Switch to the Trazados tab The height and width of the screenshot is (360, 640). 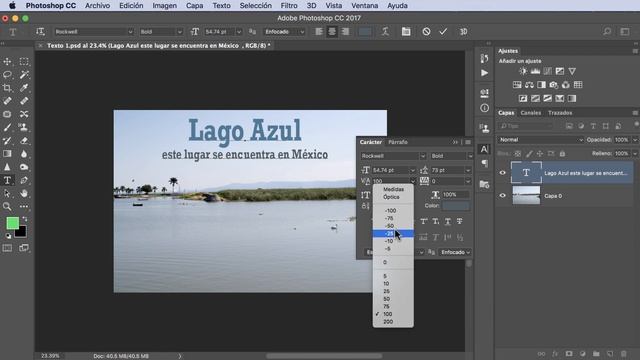tap(560, 113)
